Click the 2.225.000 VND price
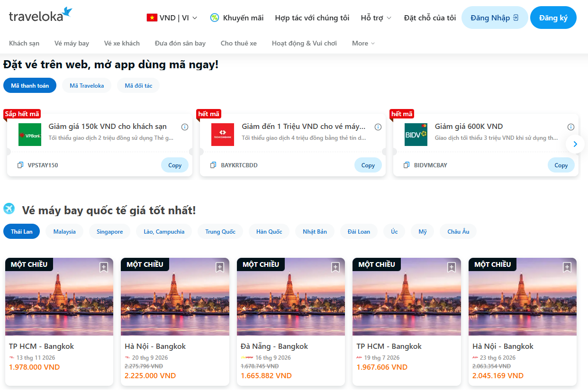This screenshot has width=588, height=391. pyautogui.click(x=150, y=375)
